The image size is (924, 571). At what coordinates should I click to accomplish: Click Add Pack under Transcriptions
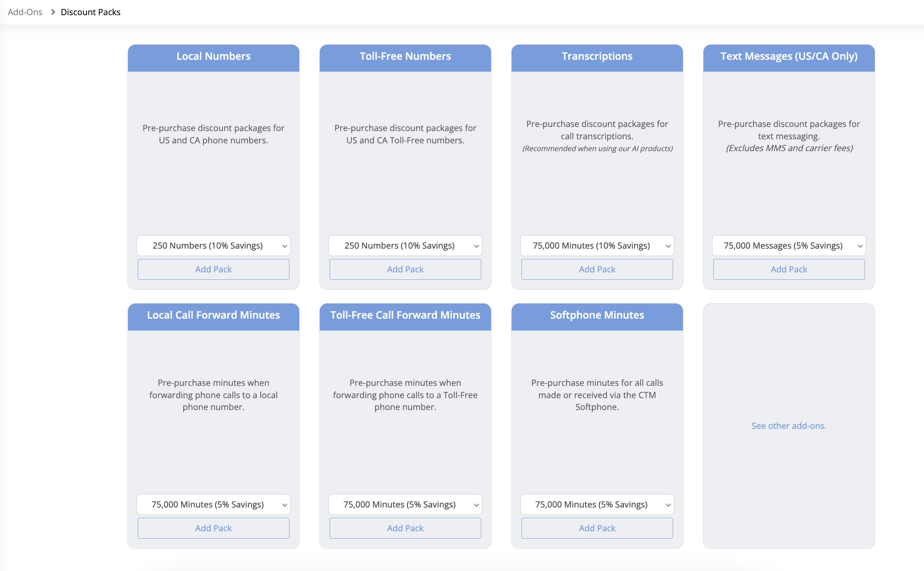point(597,270)
